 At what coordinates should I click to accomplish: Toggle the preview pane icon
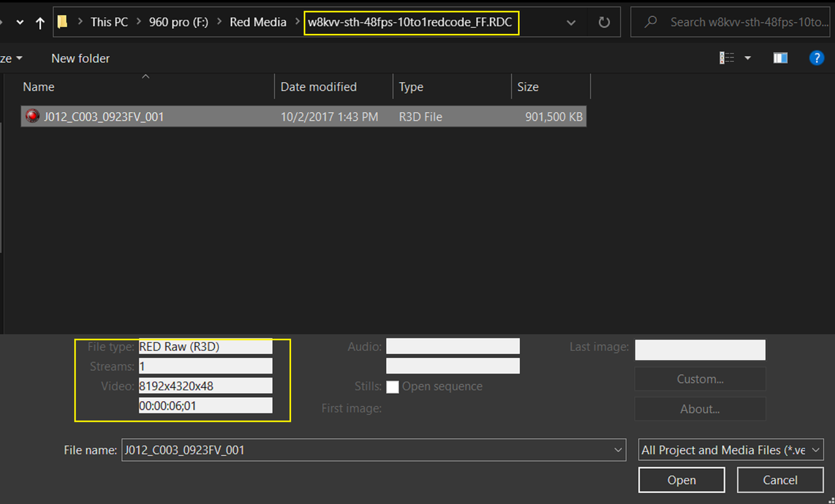(780, 58)
